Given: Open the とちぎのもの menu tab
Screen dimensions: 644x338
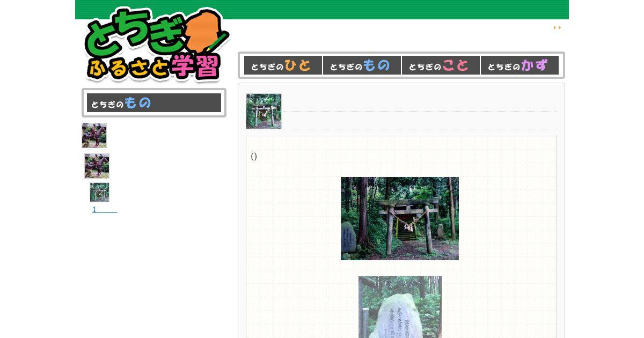Looking at the screenshot, I should (362, 65).
